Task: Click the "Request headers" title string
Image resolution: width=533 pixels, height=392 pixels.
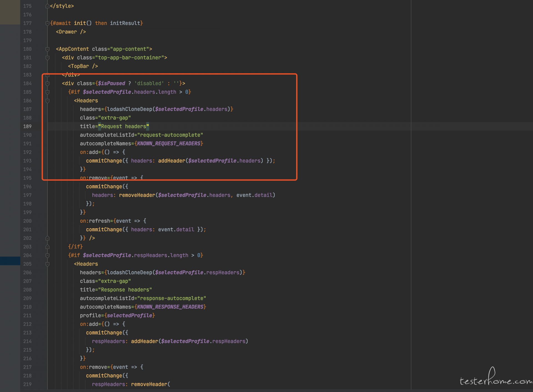Action: tap(124, 127)
